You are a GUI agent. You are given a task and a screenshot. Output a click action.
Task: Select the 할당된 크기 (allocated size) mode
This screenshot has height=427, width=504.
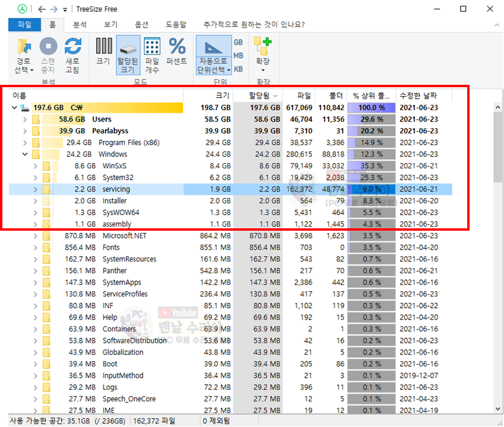coord(128,55)
